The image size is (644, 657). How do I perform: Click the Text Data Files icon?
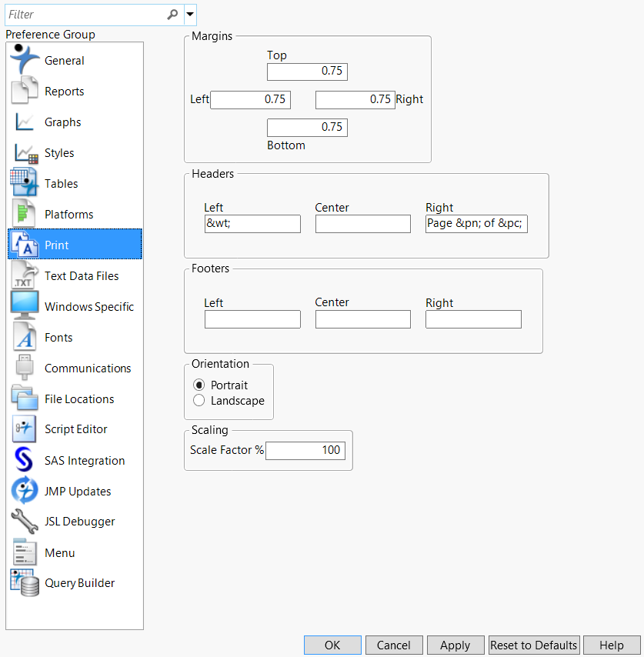[25, 275]
